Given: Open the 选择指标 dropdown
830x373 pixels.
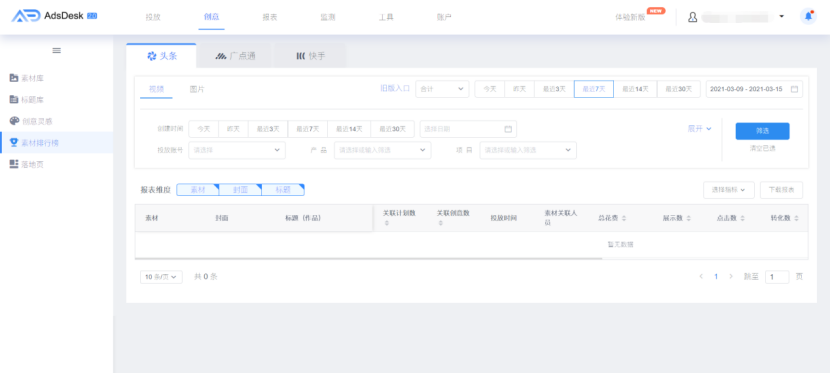Looking at the screenshot, I should tap(728, 190).
